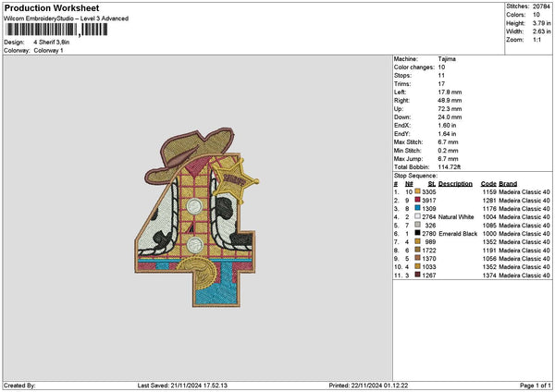
Task: Click the Stop Sequence label
Action: [415, 173]
